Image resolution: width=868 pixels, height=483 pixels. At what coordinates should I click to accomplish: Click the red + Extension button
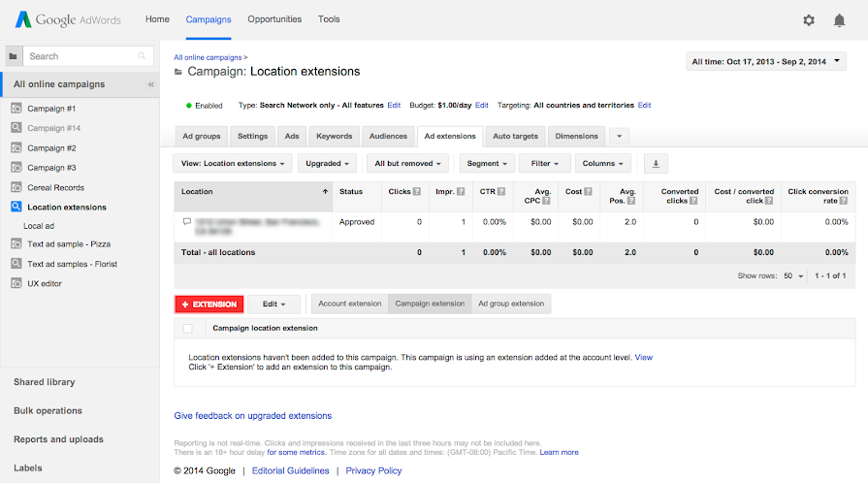pyautogui.click(x=209, y=304)
